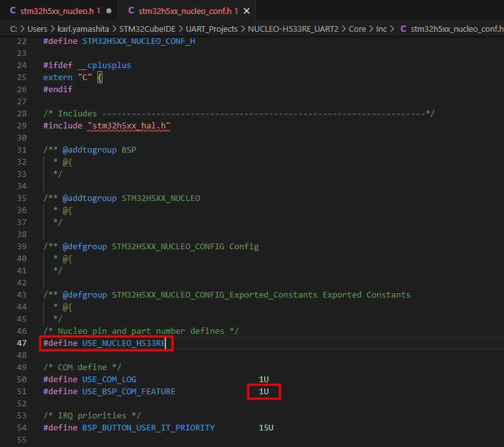
Task: Click line number 47 in the gutter
Action: [22, 343]
